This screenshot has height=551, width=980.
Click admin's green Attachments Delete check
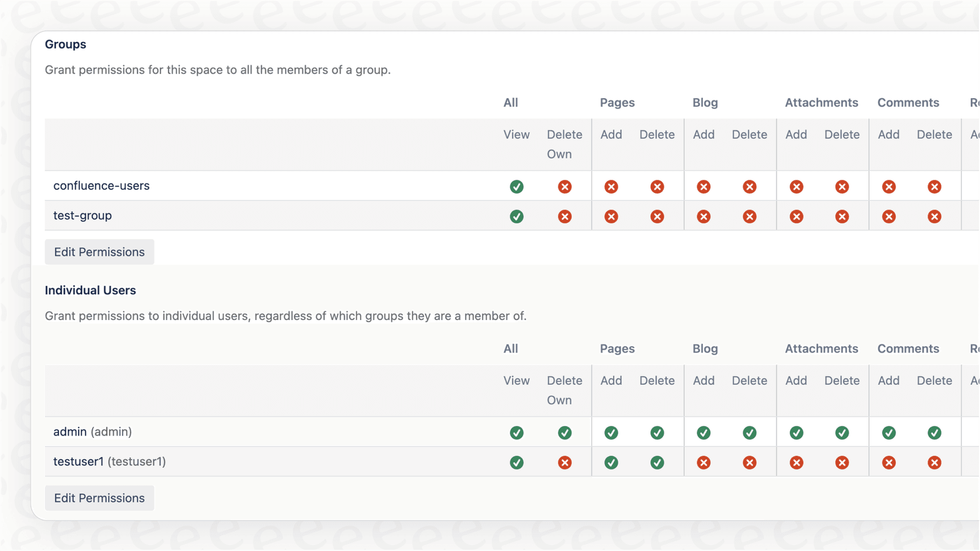(842, 432)
